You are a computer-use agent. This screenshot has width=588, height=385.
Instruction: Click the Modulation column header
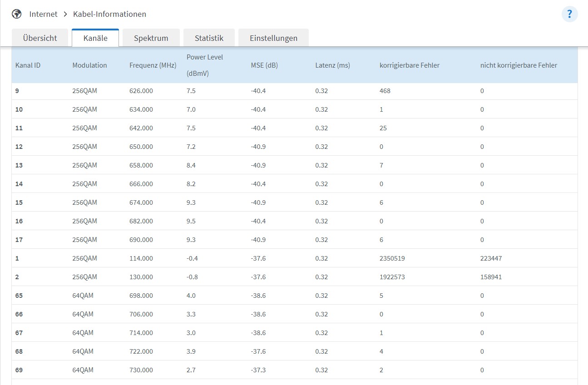click(89, 65)
